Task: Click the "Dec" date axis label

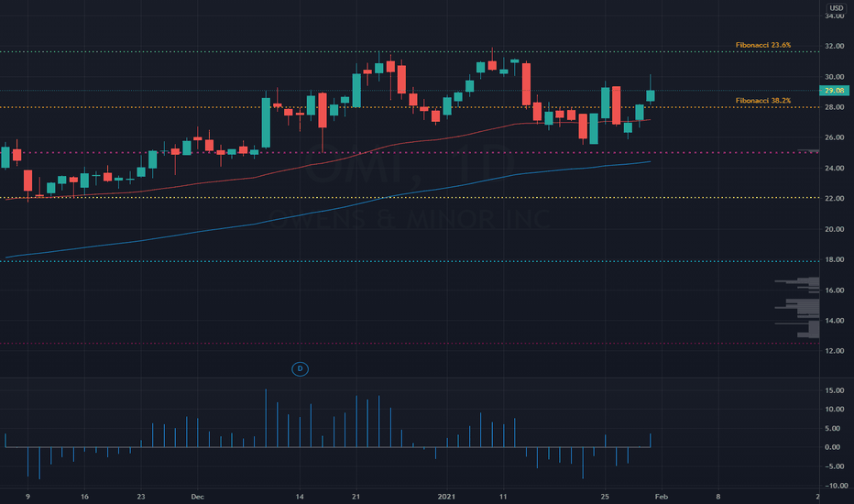Action: 198,497
